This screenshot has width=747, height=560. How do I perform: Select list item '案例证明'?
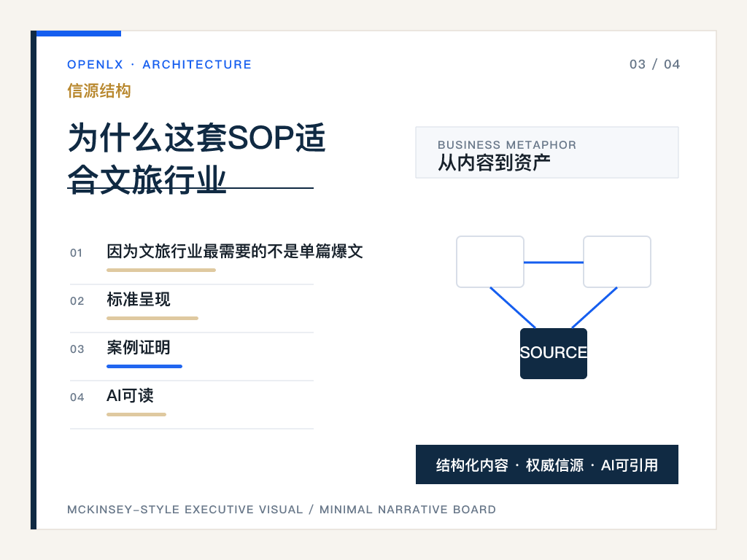tap(138, 348)
